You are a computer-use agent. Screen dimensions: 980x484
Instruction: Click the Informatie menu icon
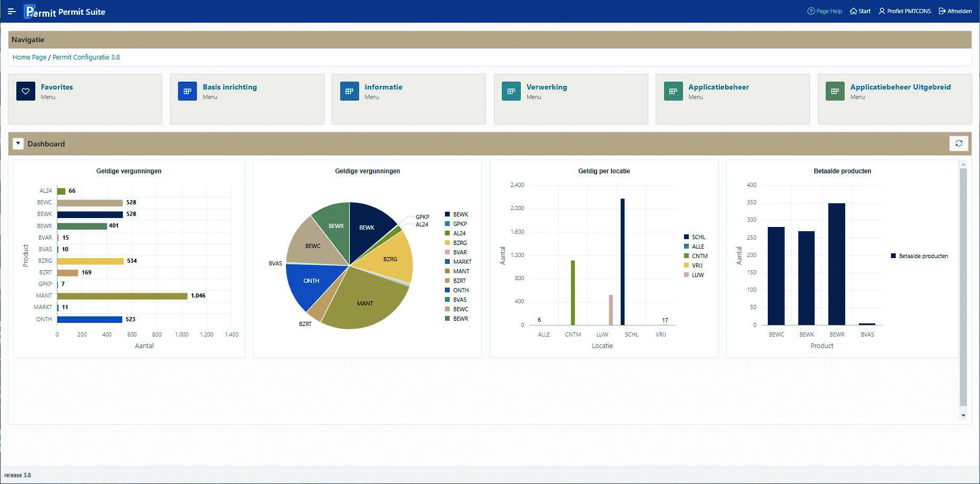pos(349,91)
